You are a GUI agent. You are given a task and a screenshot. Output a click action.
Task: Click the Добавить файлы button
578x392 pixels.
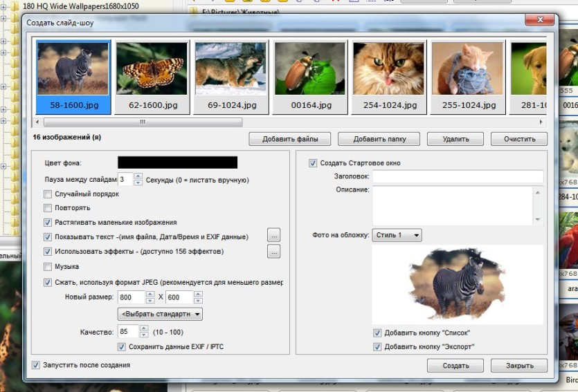point(290,139)
